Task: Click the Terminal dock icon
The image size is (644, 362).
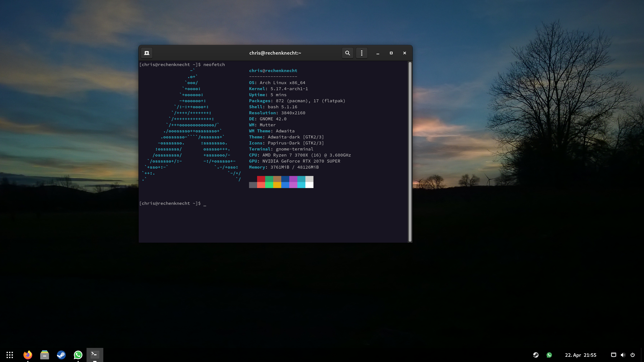Action: pyautogui.click(x=95, y=355)
